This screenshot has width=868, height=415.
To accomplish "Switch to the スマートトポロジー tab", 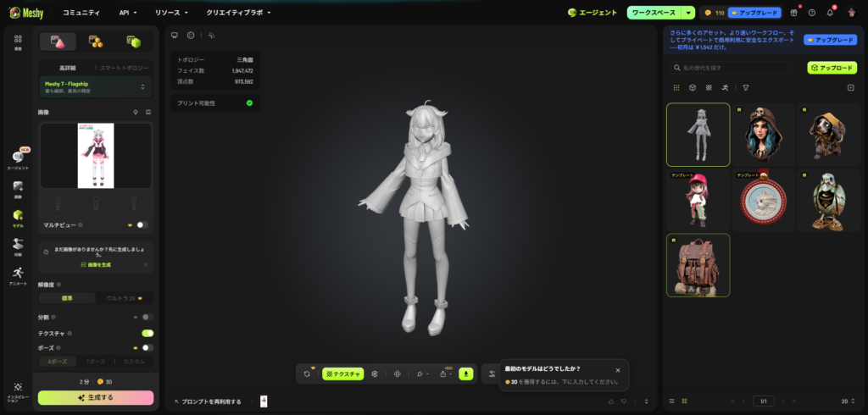I will click(x=124, y=68).
